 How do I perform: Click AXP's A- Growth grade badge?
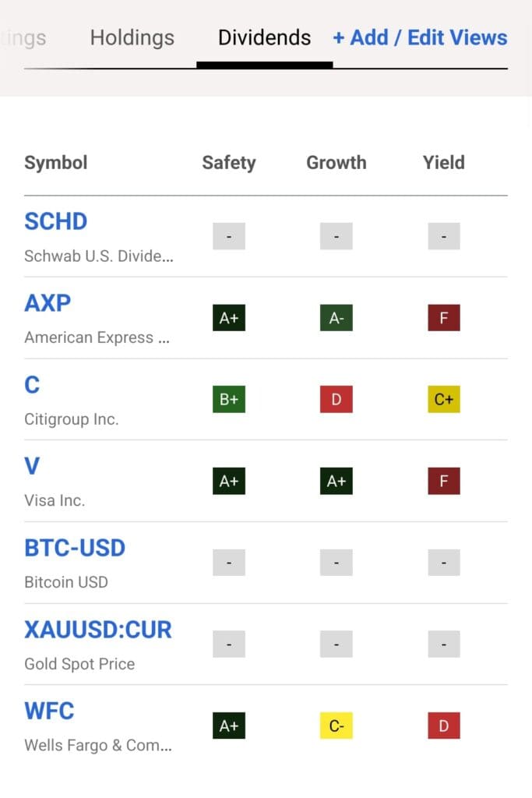[x=336, y=318]
